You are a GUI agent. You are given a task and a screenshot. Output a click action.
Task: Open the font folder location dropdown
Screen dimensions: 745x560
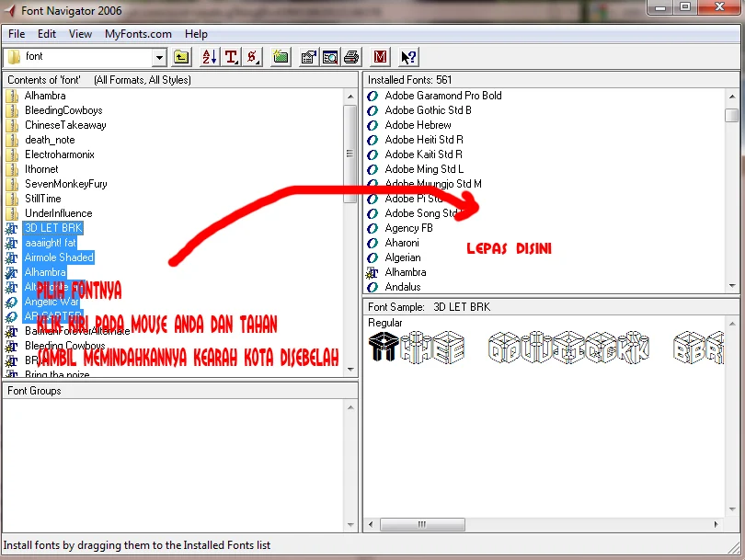(x=160, y=58)
